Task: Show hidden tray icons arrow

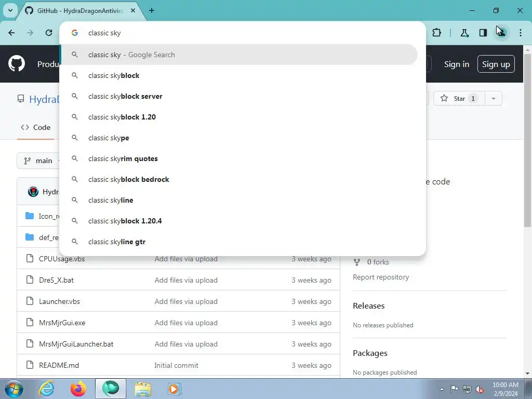Action: pos(442,389)
